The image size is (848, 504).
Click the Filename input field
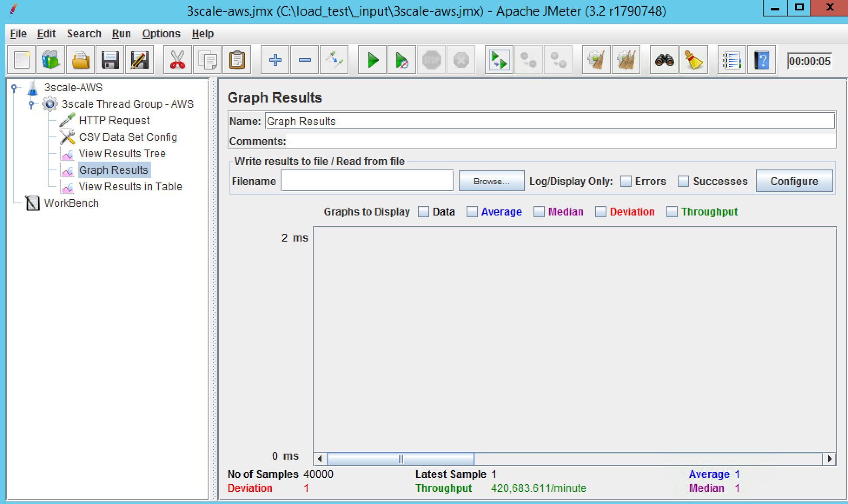367,181
